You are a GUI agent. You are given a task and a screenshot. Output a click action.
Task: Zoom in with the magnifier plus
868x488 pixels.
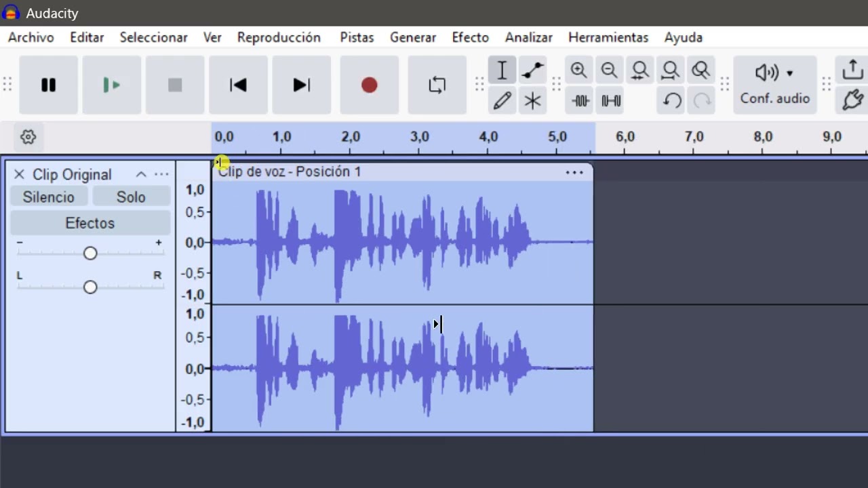pos(578,70)
